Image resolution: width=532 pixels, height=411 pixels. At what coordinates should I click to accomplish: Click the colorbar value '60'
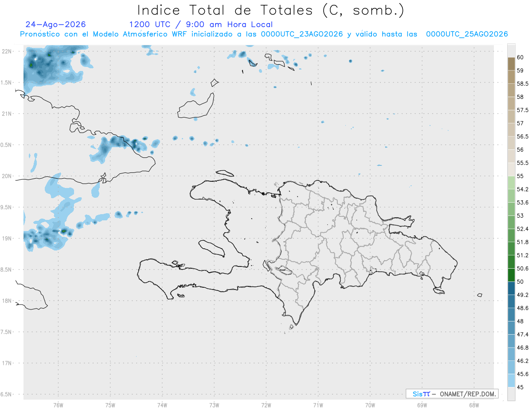click(x=520, y=57)
